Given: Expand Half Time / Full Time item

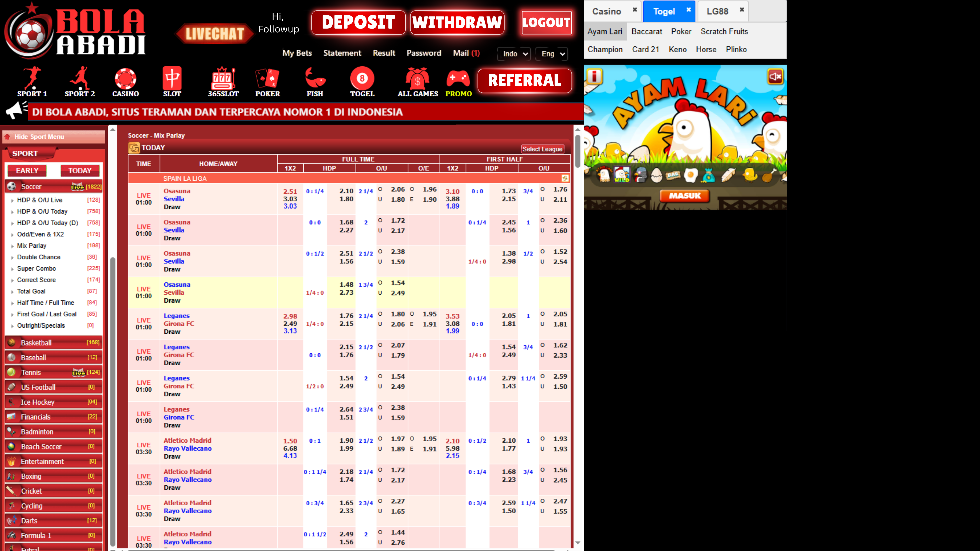Looking at the screenshot, I should coord(45,303).
